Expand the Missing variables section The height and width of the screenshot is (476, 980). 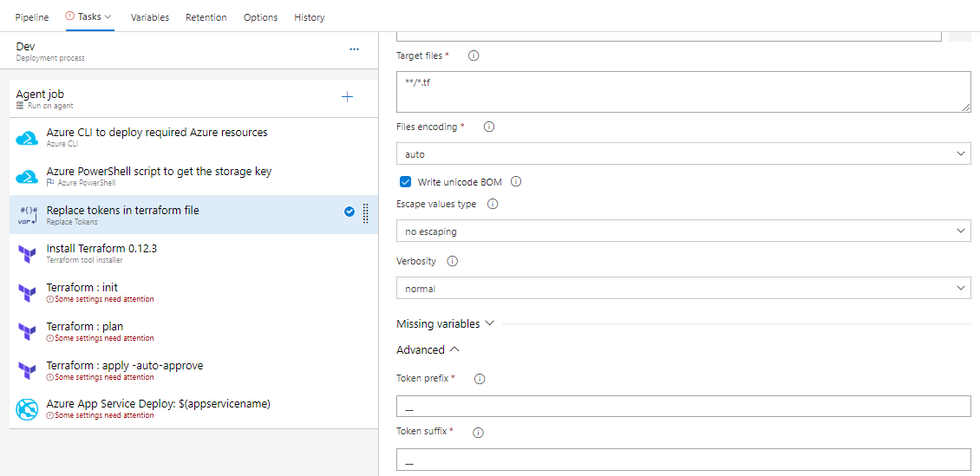(445, 323)
